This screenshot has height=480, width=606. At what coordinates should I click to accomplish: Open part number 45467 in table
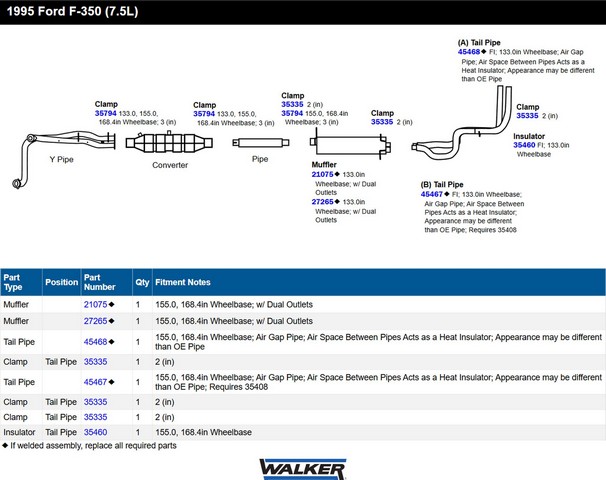click(95, 382)
